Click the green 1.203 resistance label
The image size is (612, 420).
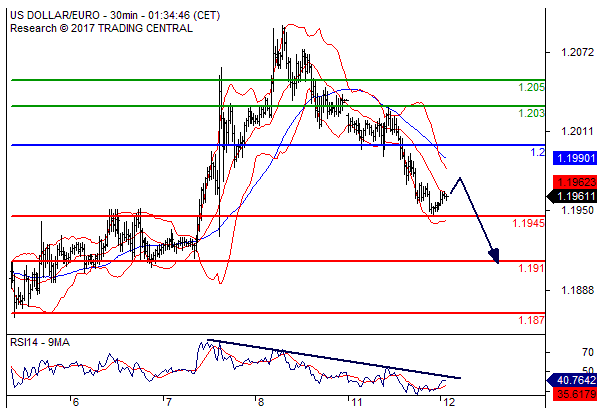(x=531, y=113)
